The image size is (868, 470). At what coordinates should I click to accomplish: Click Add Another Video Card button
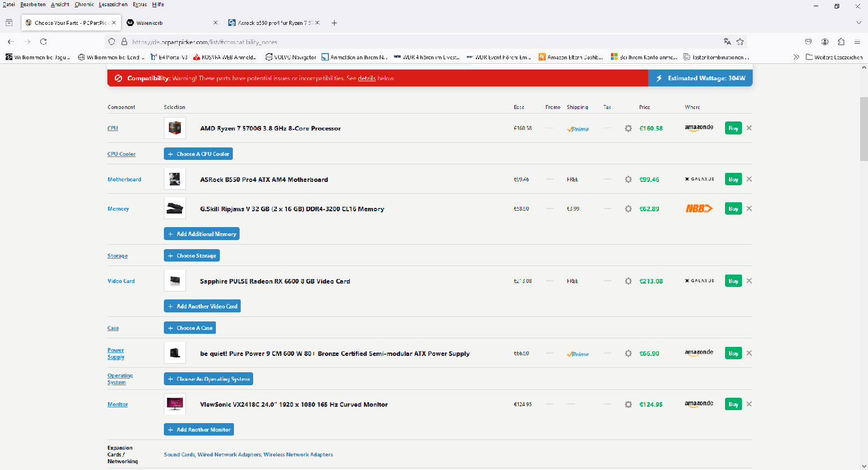click(x=202, y=306)
